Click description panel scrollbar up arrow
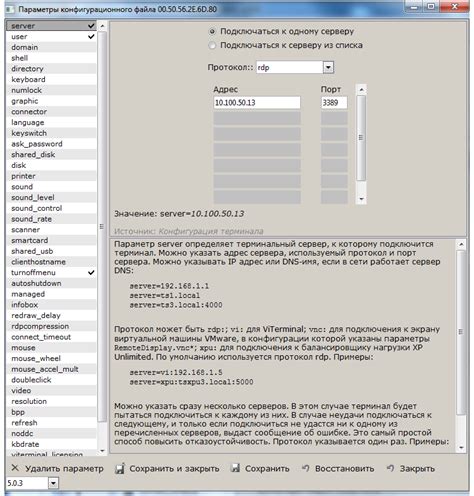This screenshot has width=474, height=496. [461, 244]
